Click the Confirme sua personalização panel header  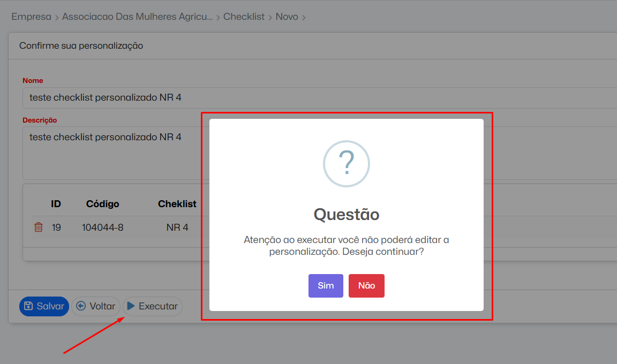point(81,46)
